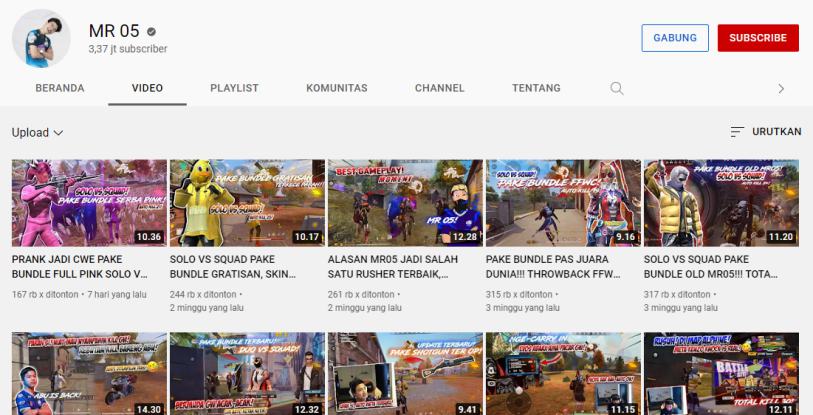Viewport: 813px width, 415px height.
Task: Click the right chevron to show more tabs
Action: point(781,89)
